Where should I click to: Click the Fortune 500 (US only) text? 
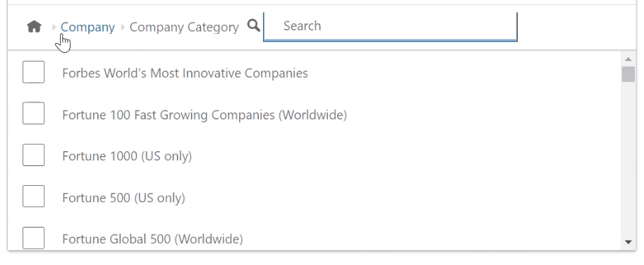point(123,198)
